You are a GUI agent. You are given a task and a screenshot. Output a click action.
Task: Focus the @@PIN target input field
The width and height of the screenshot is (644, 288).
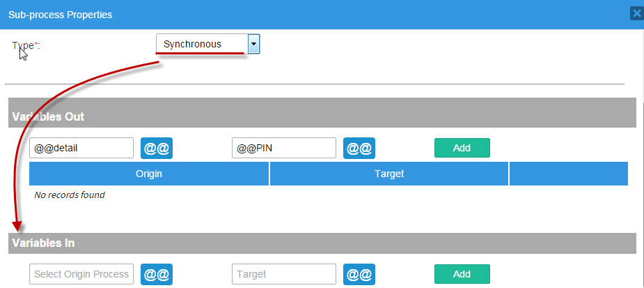pos(283,148)
